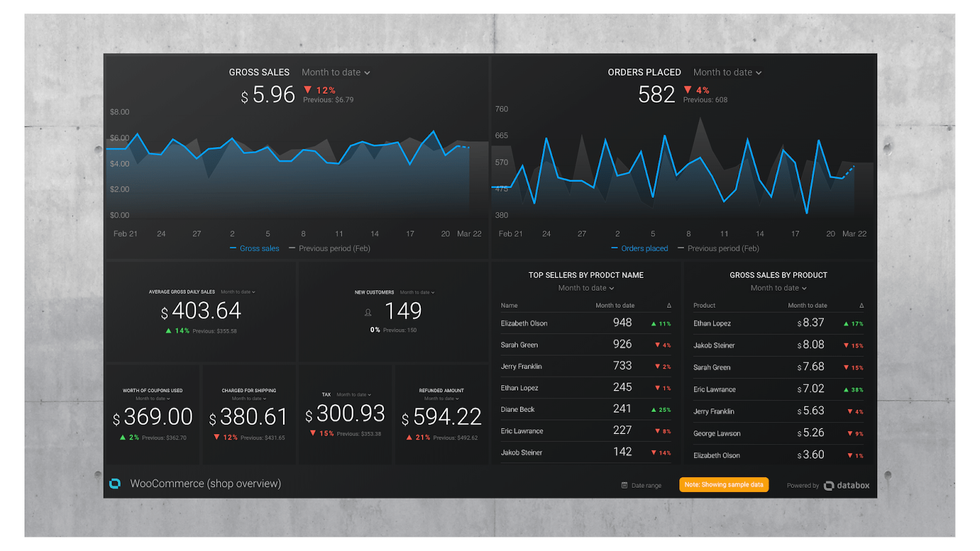Image resolution: width=980 pixels, height=551 pixels.
Task: Open Orders Placed Month to date dropdown
Action: click(x=728, y=72)
